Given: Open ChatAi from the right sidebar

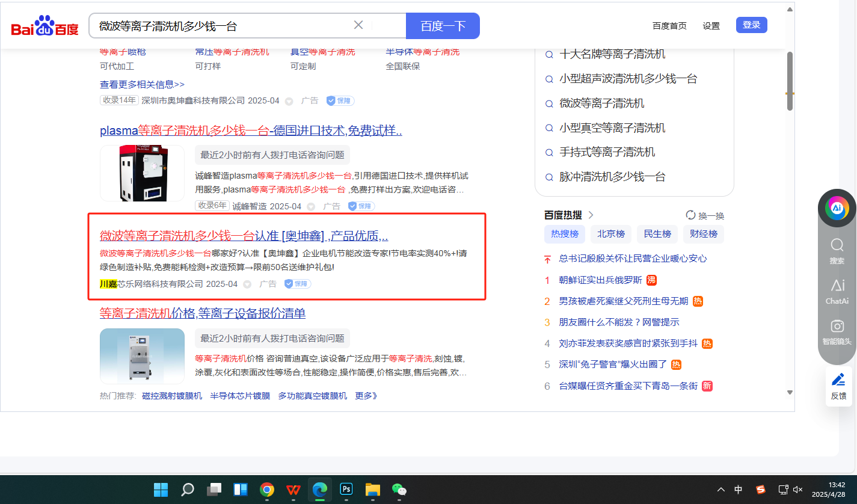Looking at the screenshot, I should point(837,292).
